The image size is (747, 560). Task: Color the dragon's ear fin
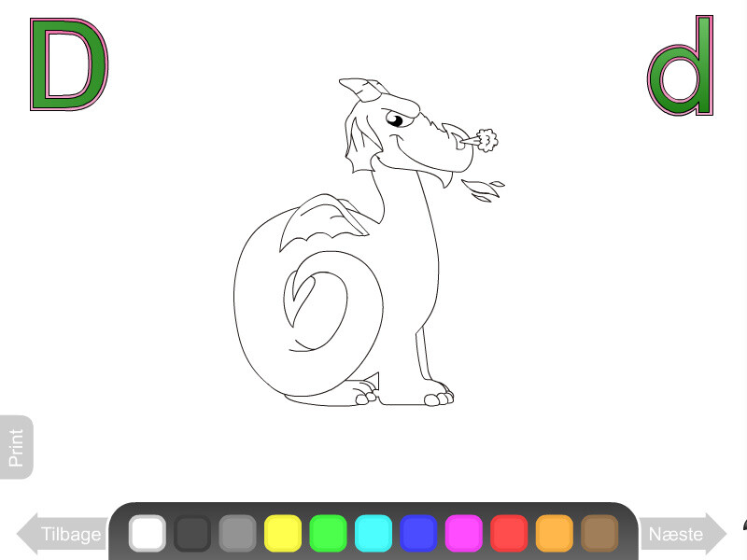coord(362,143)
